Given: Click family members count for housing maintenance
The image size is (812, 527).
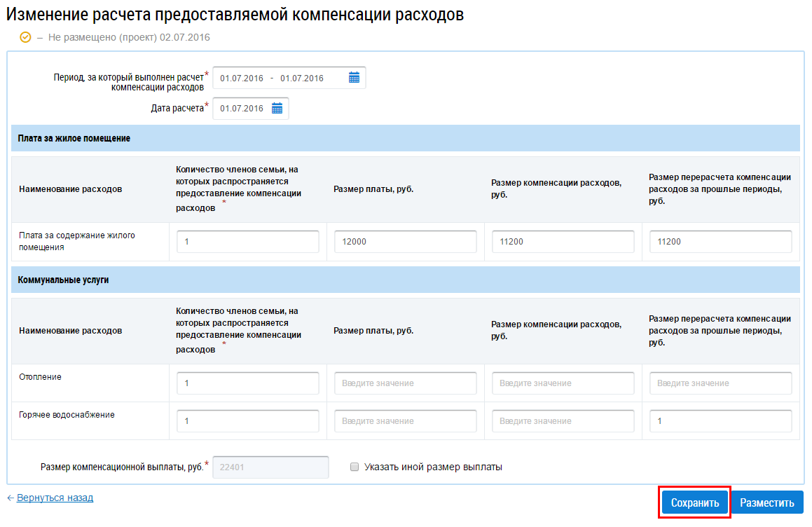Looking at the screenshot, I should click(247, 242).
